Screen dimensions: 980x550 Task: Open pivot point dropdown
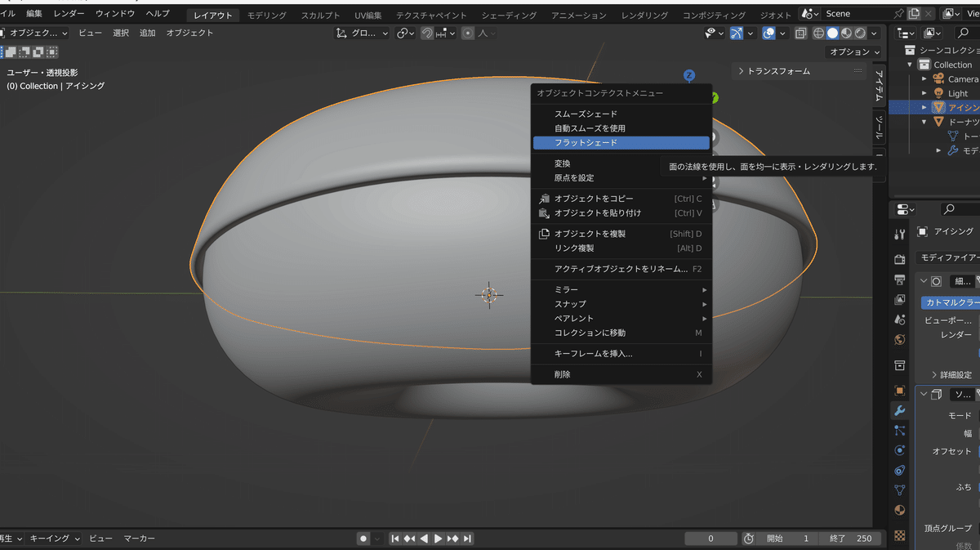[x=406, y=34]
